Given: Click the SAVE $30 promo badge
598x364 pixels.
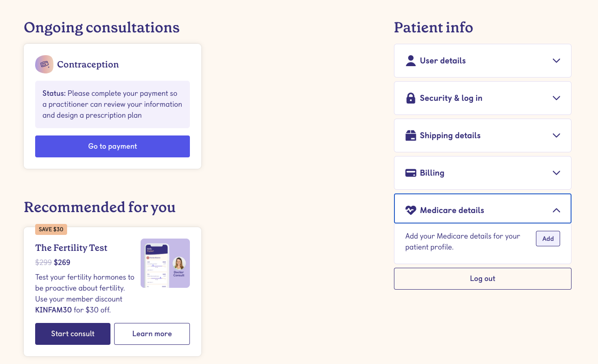Looking at the screenshot, I should click(51, 229).
